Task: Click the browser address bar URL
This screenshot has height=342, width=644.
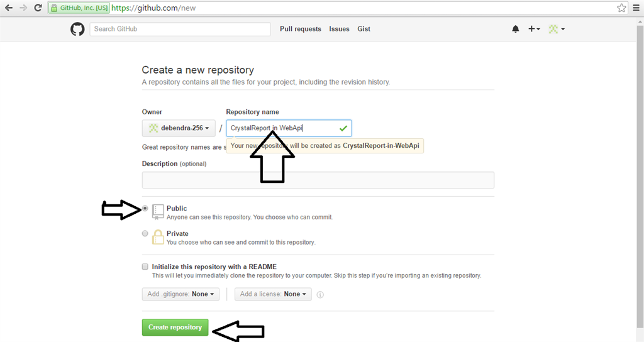Action: click(153, 8)
